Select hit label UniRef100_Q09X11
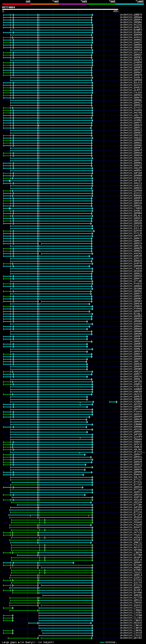This screenshot has height=644, width=146. tap(131, 37)
